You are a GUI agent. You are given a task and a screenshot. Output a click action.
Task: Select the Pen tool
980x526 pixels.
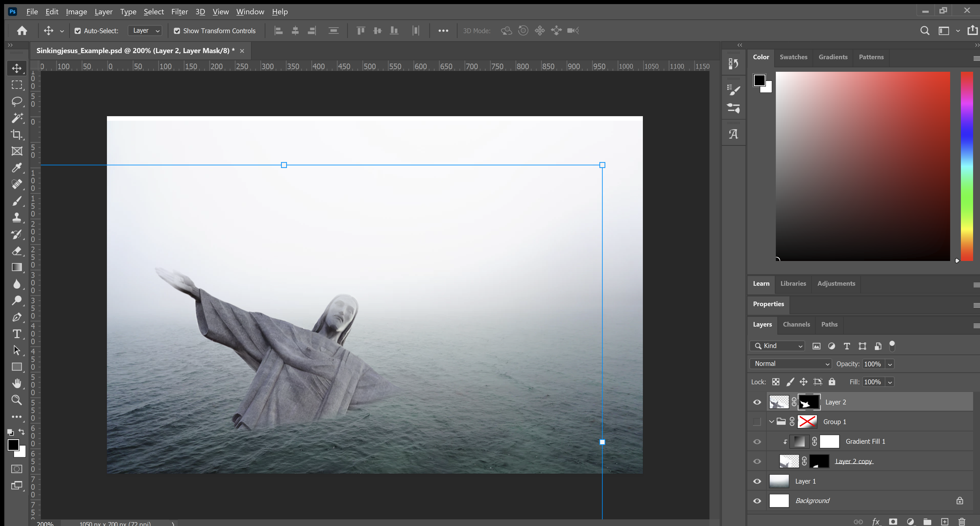pos(17,317)
